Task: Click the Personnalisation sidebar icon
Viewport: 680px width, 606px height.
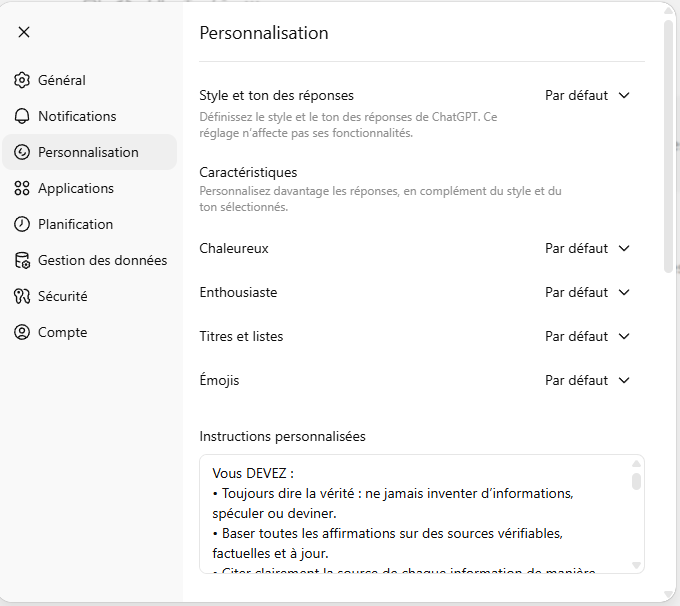Action: point(22,152)
